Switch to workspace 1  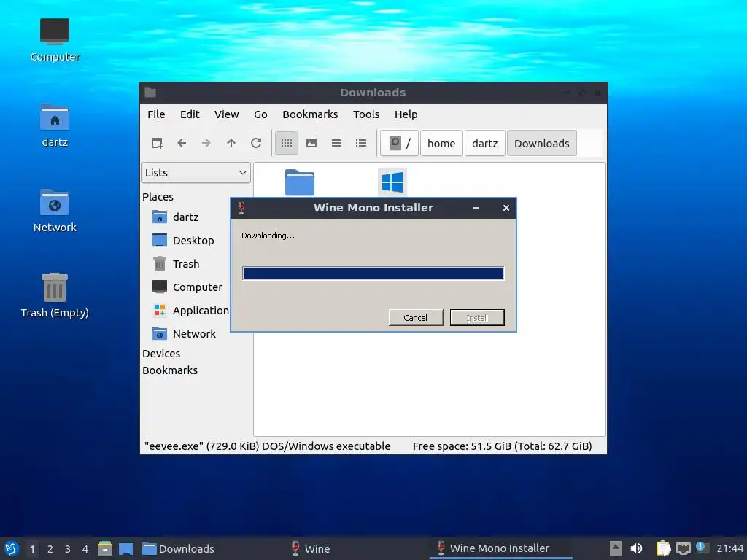click(32, 549)
